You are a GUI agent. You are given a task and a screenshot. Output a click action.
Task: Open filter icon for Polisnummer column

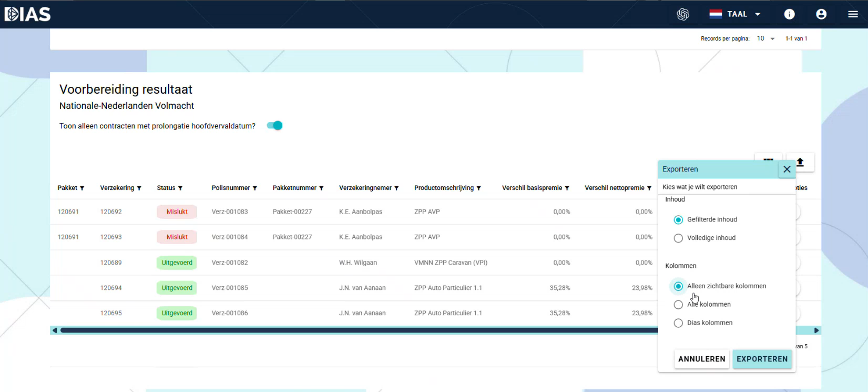255,188
